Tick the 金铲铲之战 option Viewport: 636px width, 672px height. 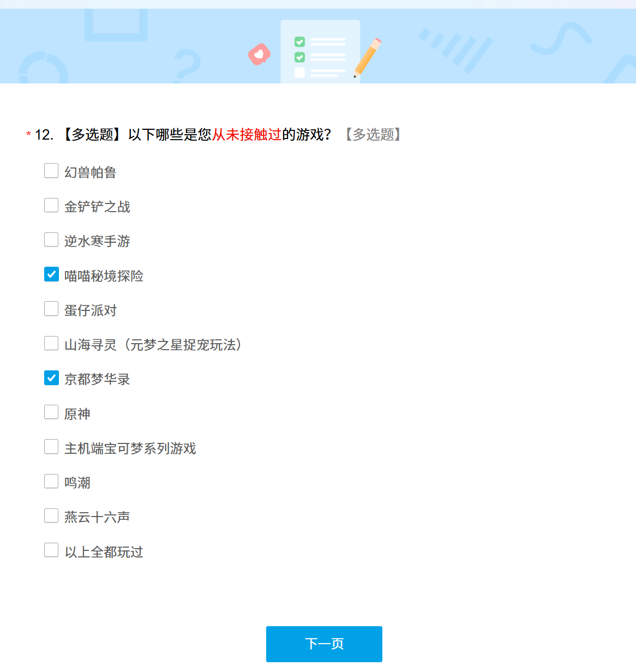51,205
